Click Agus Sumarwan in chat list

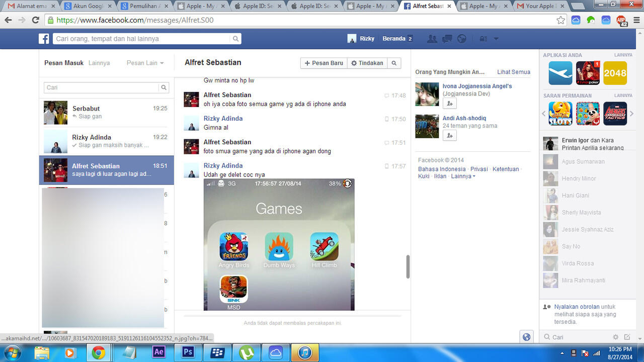coord(587,161)
